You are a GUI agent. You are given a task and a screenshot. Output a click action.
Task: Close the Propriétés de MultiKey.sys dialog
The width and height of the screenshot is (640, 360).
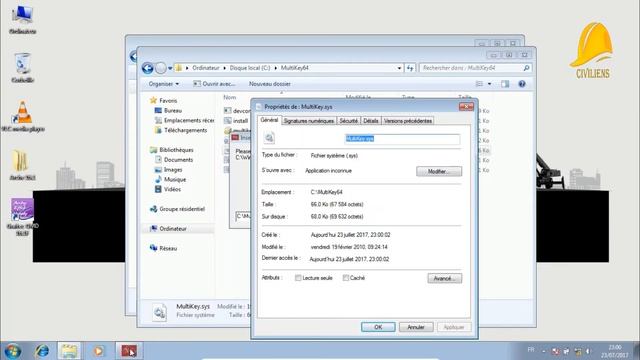coord(466,107)
